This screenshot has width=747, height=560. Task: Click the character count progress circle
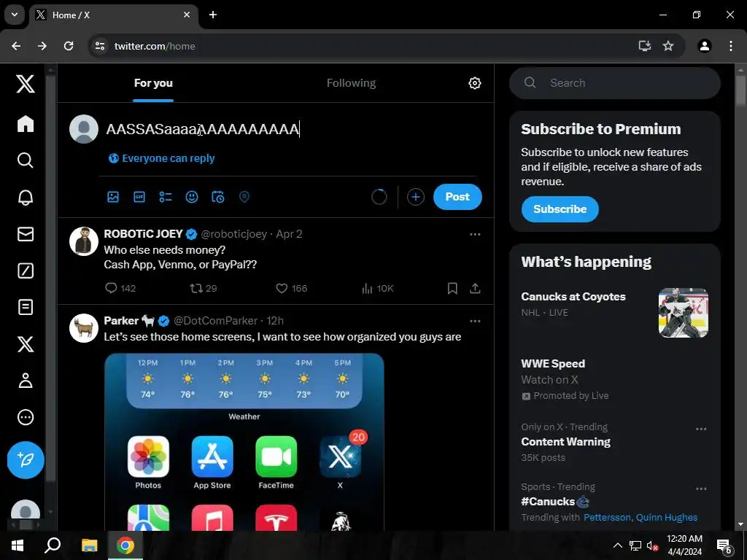(x=379, y=197)
